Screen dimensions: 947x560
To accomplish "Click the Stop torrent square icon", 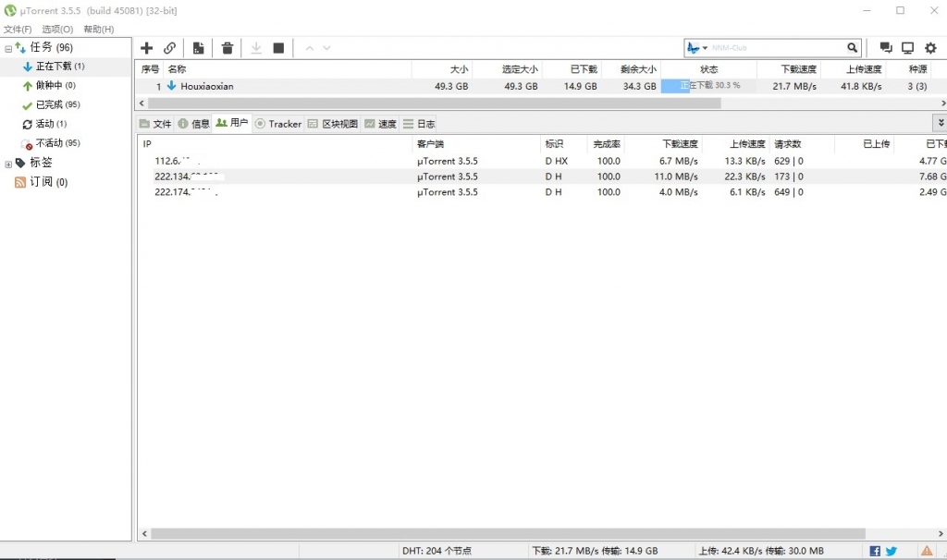I will pos(278,48).
